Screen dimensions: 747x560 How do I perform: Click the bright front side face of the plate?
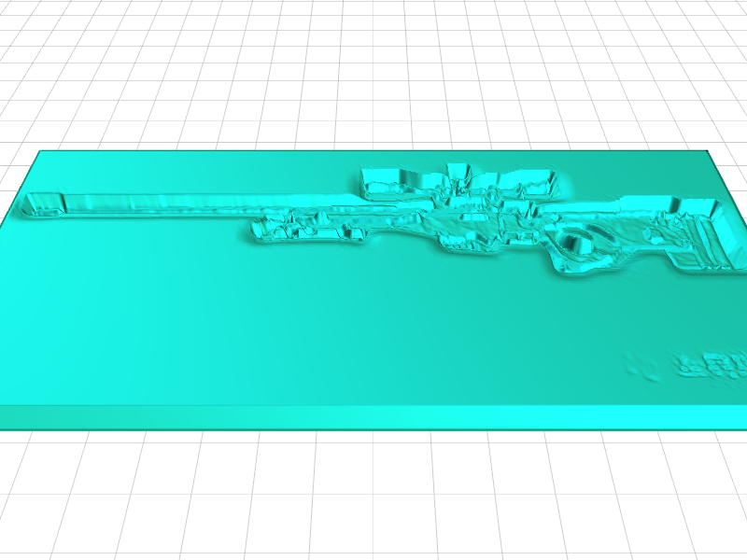point(373,417)
